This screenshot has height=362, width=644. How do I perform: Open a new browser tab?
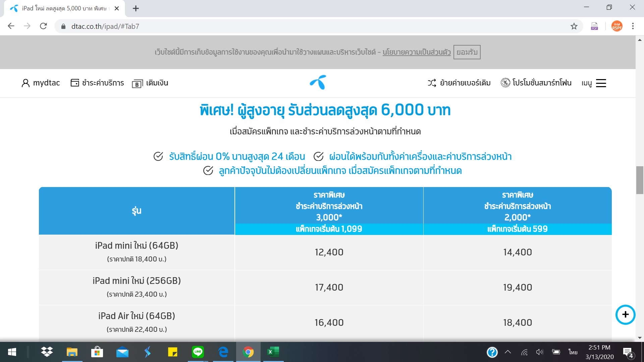[x=136, y=8]
